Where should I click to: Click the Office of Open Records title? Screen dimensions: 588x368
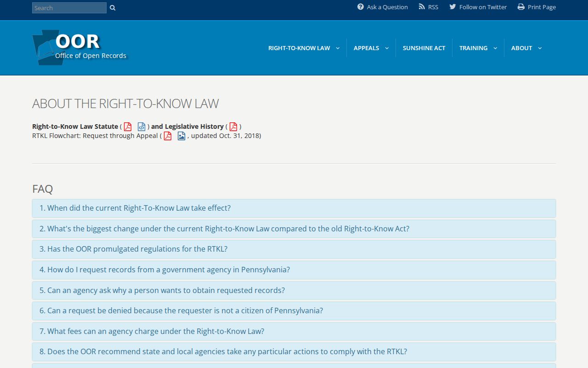pyautogui.click(x=91, y=56)
